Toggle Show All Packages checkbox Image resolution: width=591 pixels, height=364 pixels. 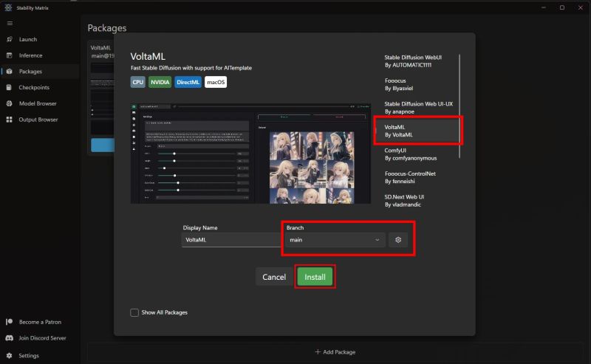134,312
